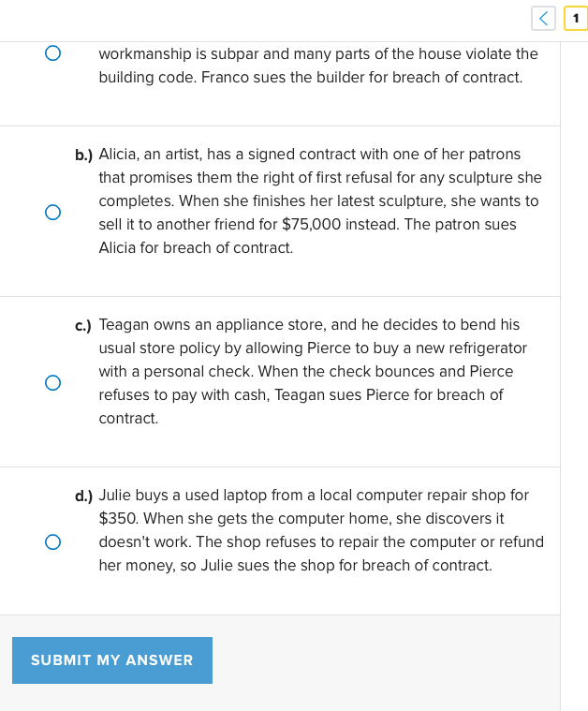Screen dimensions: 588x711
Task: Click Alicia's right of first refusal answer text
Action: point(318,200)
